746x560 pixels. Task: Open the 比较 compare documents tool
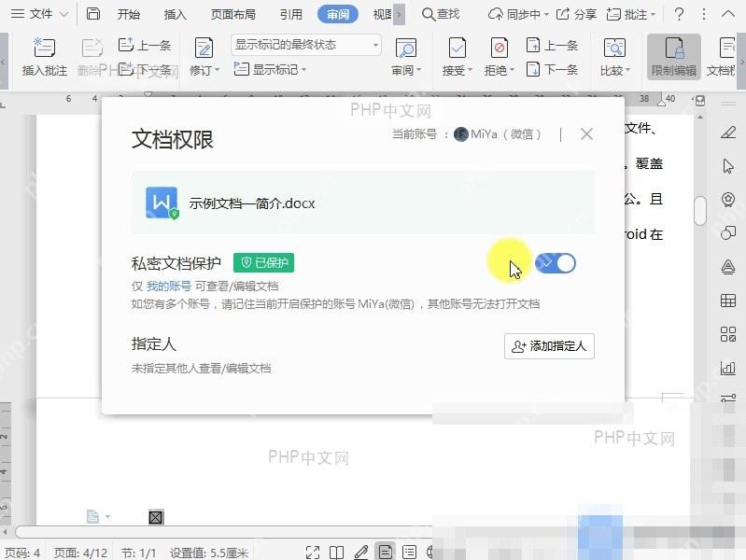614,57
